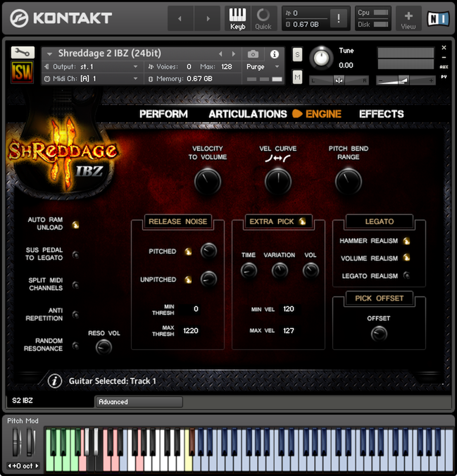Click the pitch bend wheel
Viewport: 457px width, 476px height.
(16, 441)
